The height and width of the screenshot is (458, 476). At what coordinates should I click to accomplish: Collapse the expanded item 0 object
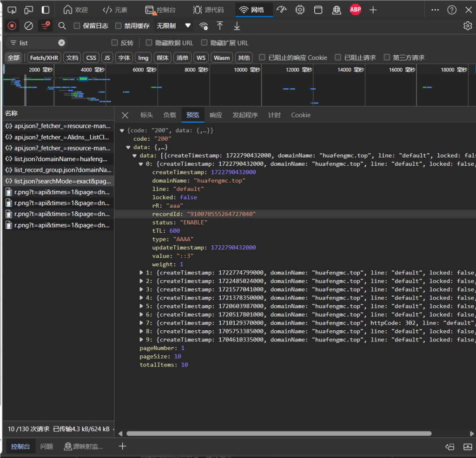[x=142, y=164]
